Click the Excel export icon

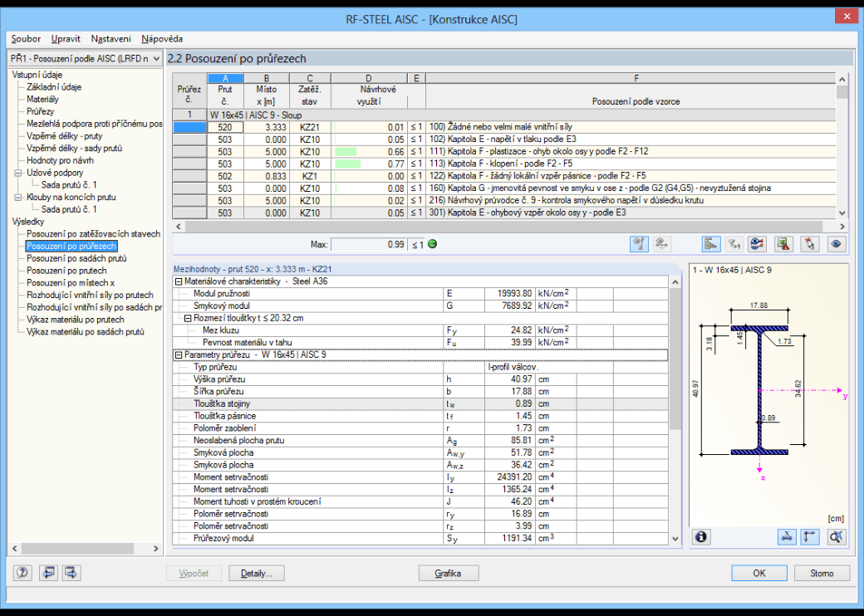point(783,244)
